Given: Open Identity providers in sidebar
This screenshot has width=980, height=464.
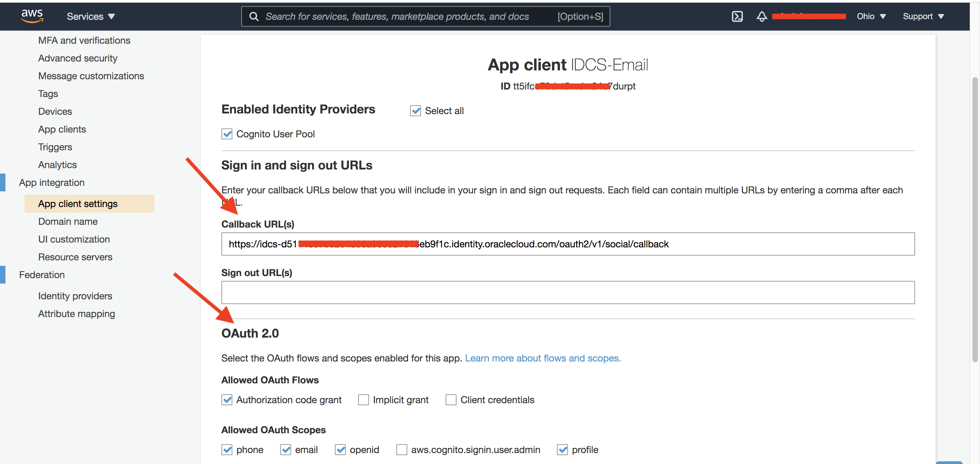Looking at the screenshot, I should 75,296.
